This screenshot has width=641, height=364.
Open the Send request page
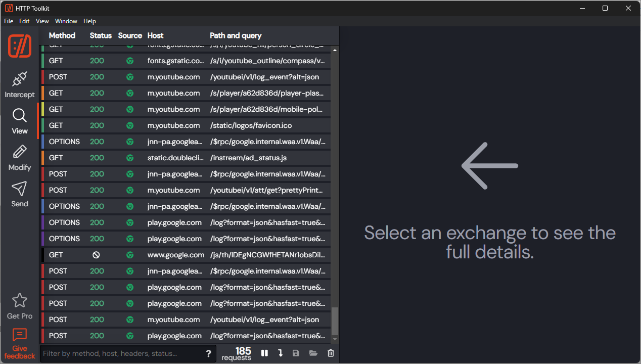[20, 194]
